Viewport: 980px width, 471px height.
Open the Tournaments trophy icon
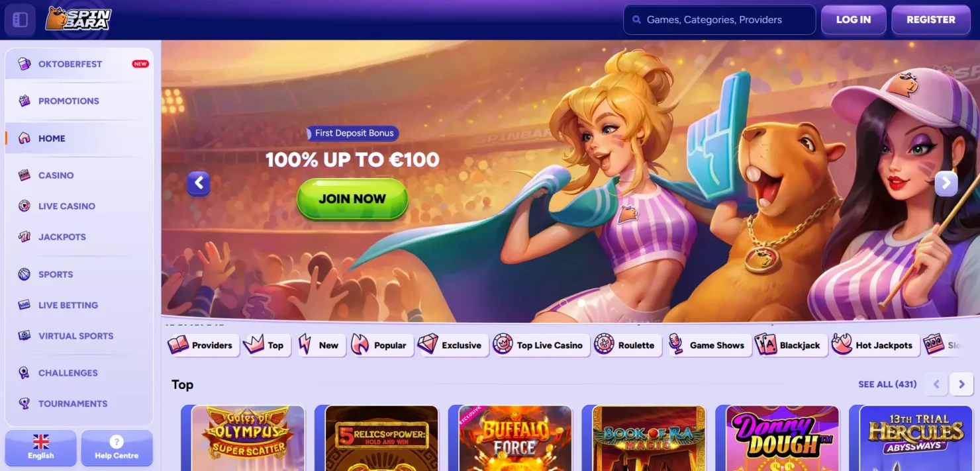[x=24, y=404]
